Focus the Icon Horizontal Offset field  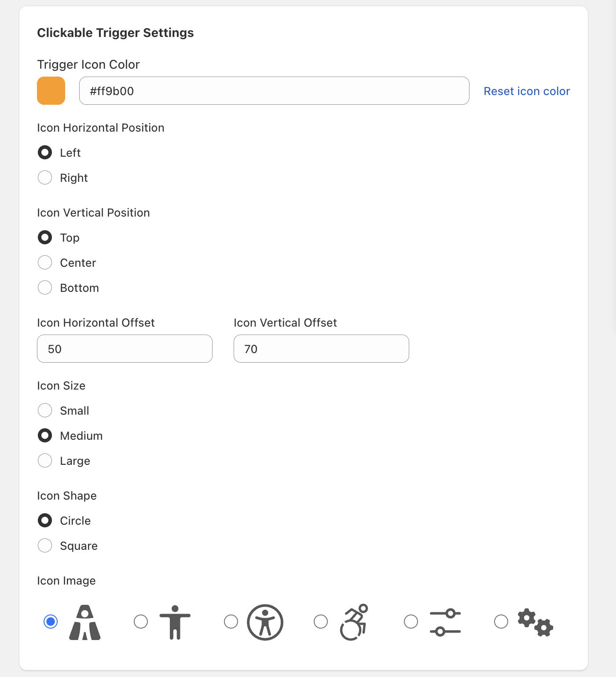tap(125, 349)
